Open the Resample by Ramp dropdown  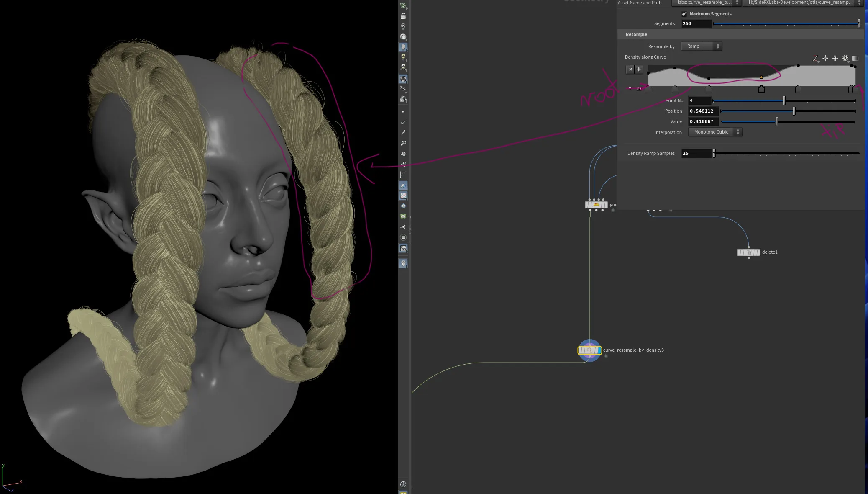pos(702,46)
